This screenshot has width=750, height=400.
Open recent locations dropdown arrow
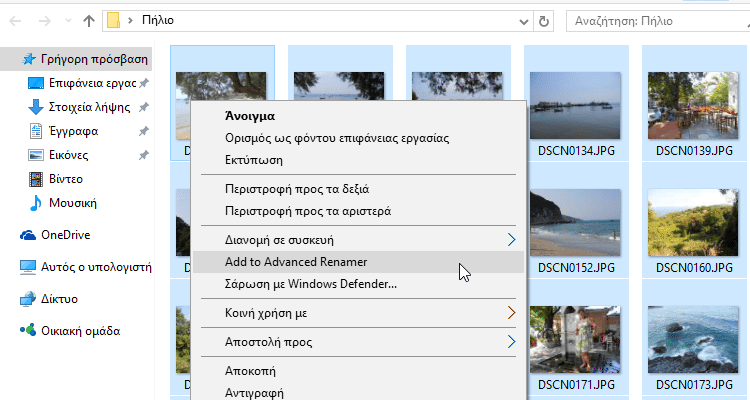coord(68,21)
